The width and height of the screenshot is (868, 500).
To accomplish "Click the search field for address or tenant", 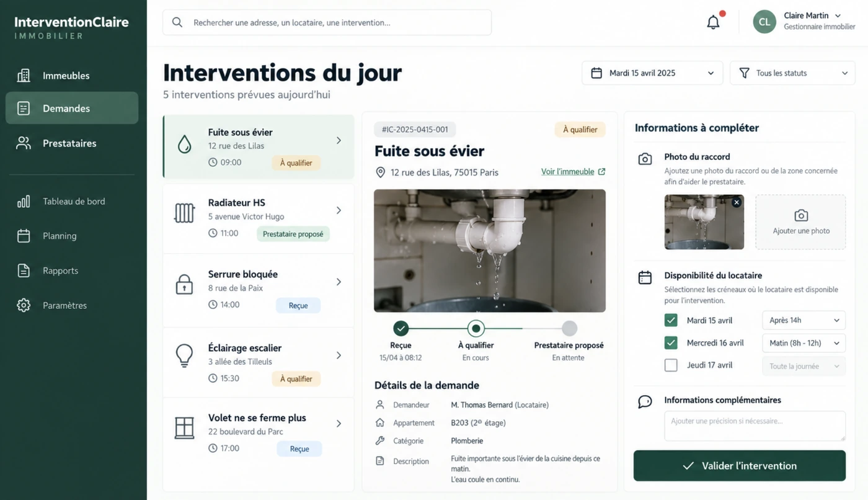I will 327,22.
